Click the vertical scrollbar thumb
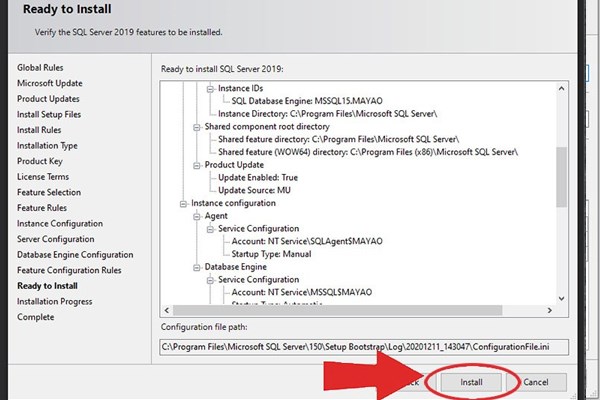This screenshot has width=600, height=400. [x=561, y=177]
